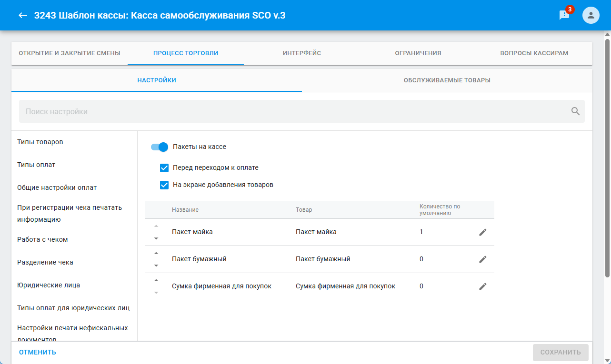Image resolution: width=611 pixels, height=364 pixels.
Task: Click quantity 0 in Пакет бумажный row
Action: [421, 259]
